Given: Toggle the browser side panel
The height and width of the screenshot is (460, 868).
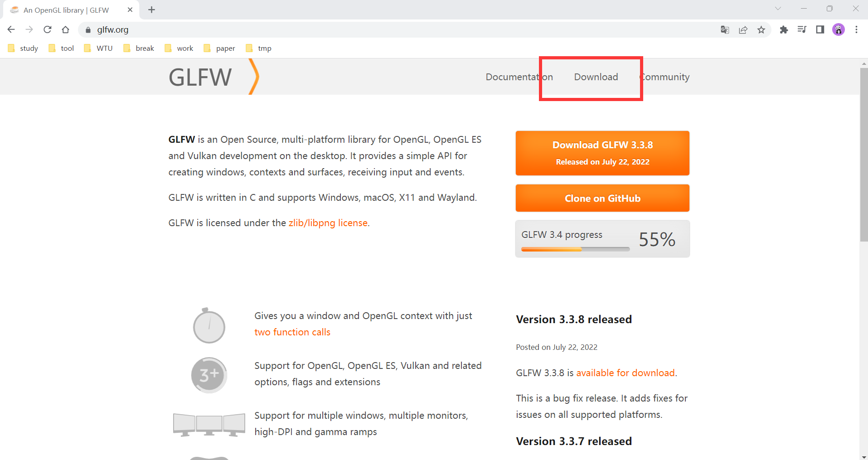Looking at the screenshot, I should [x=820, y=30].
